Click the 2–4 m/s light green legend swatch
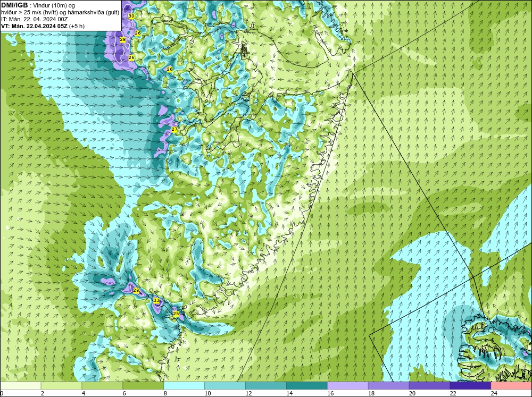Viewport: 532px width, 397px height. pos(61,386)
